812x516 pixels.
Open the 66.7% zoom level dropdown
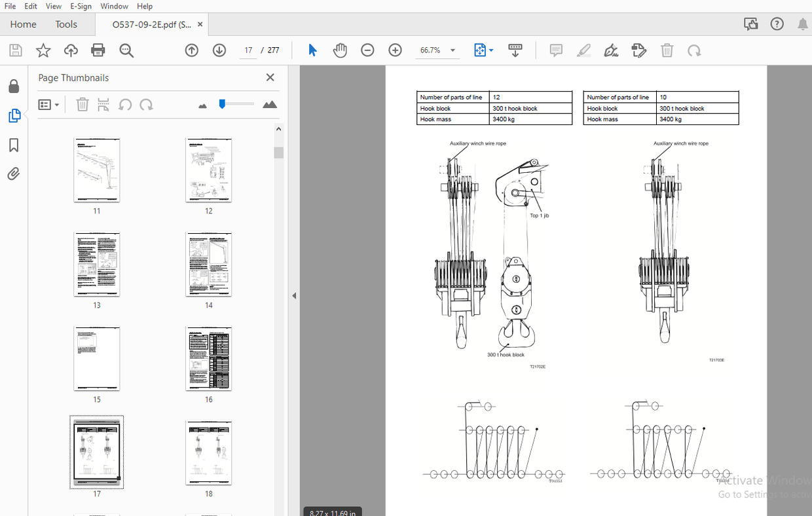[x=452, y=50]
